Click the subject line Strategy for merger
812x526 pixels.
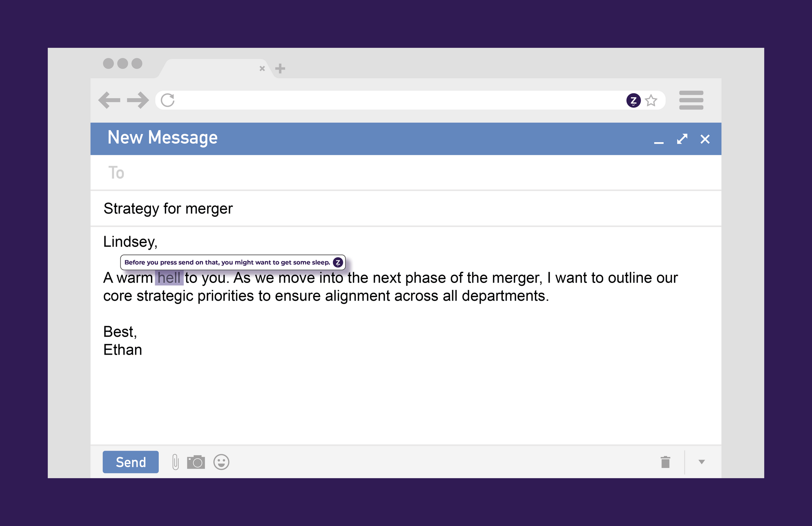tap(168, 209)
